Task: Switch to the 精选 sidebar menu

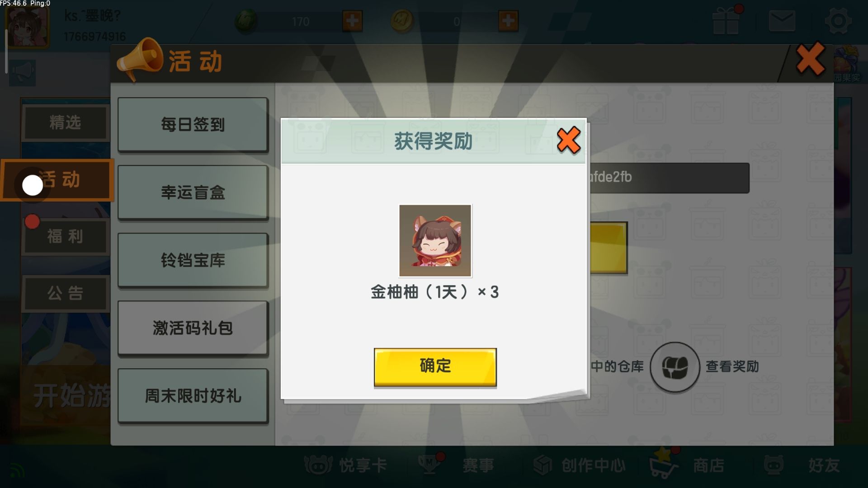Action: click(x=66, y=122)
